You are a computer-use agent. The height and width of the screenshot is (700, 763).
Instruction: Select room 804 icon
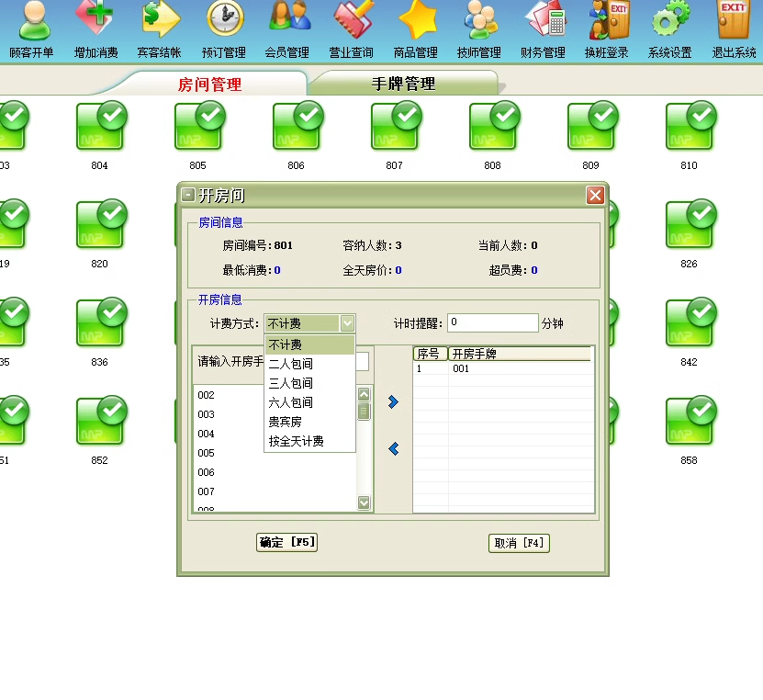[101, 126]
